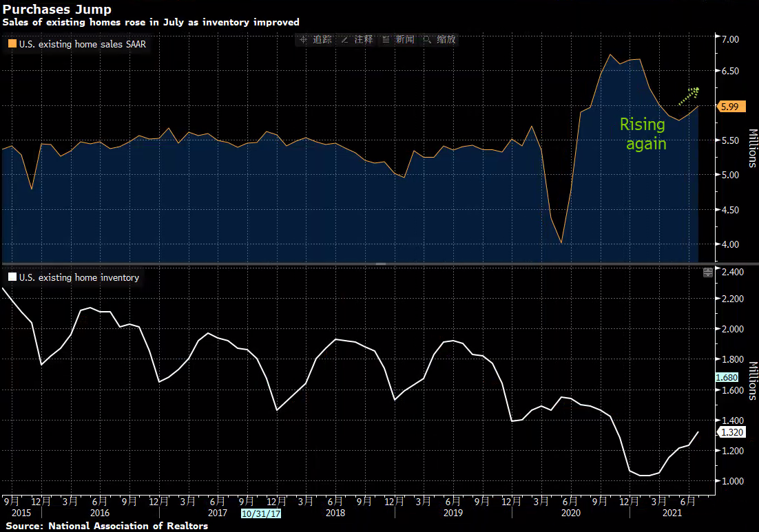
Task: Click the 2018 year label on the time axis
Action: click(x=335, y=513)
